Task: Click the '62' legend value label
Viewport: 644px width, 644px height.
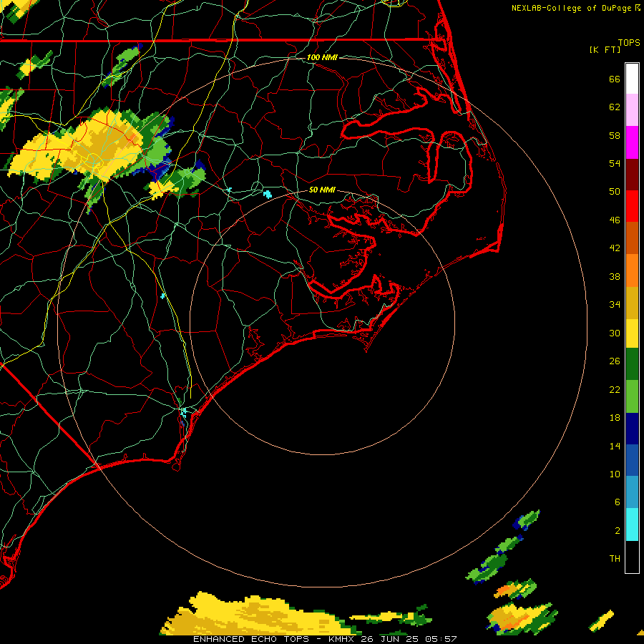Action: (x=615, y=107)
